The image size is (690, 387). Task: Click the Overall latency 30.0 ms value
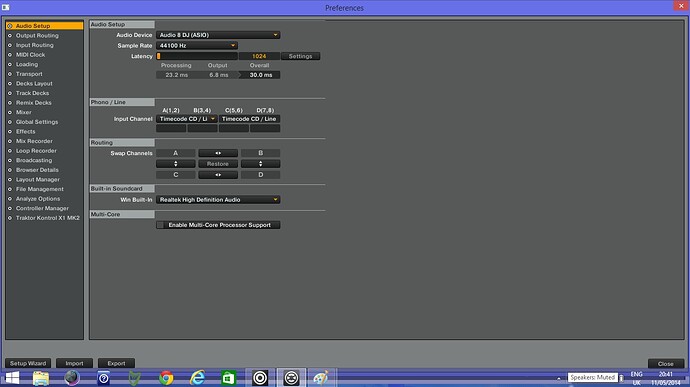coord(261,75)
